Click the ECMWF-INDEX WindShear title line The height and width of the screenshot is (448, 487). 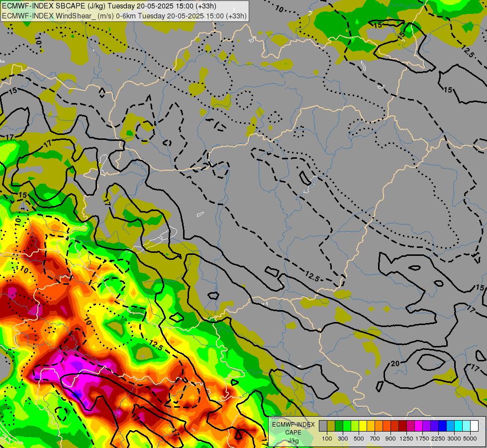[x=124, y=16]
